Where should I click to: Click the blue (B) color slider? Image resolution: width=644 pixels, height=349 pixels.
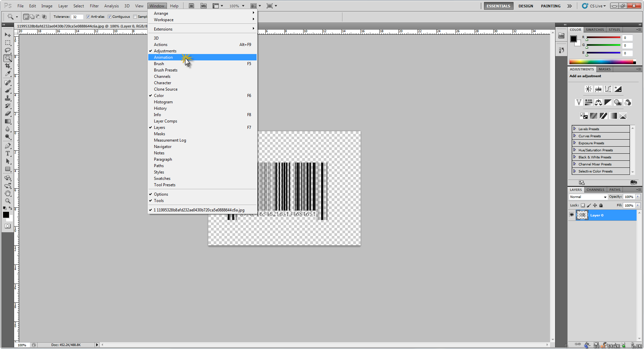pos(603,53)
